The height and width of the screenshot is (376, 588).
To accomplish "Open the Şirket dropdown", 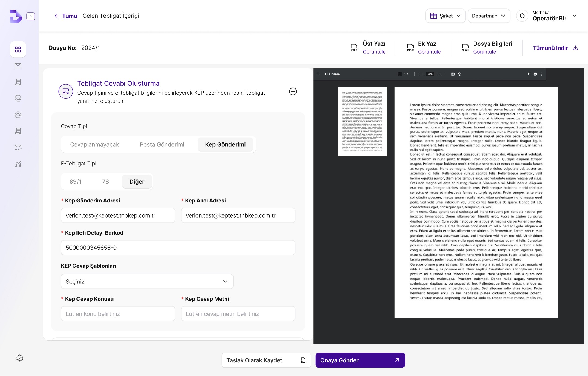I will [x=445, y=16].
